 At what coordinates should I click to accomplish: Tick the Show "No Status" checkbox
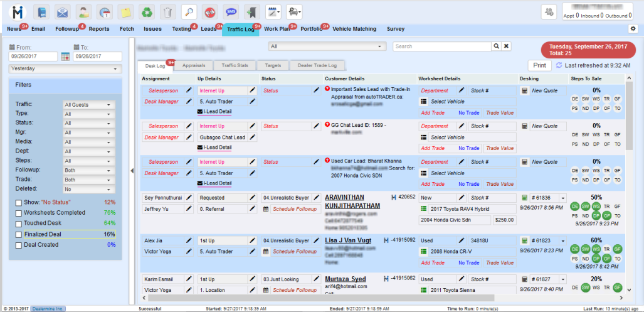[x=19, y=202]
